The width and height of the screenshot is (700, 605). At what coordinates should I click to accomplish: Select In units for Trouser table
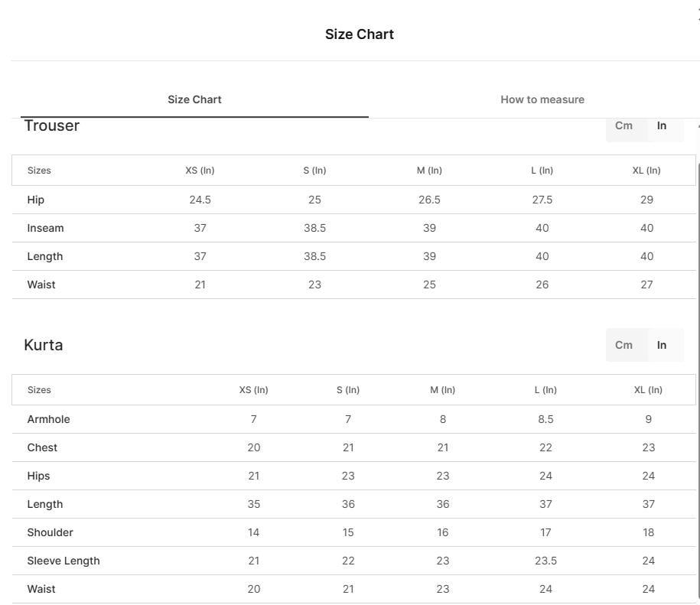coord(661,125)
